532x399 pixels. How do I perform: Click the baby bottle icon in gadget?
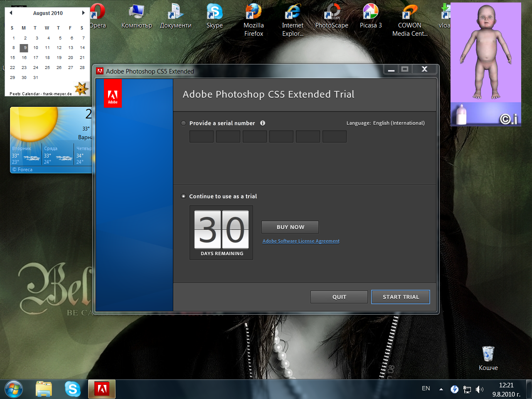(x=461, y=115)
